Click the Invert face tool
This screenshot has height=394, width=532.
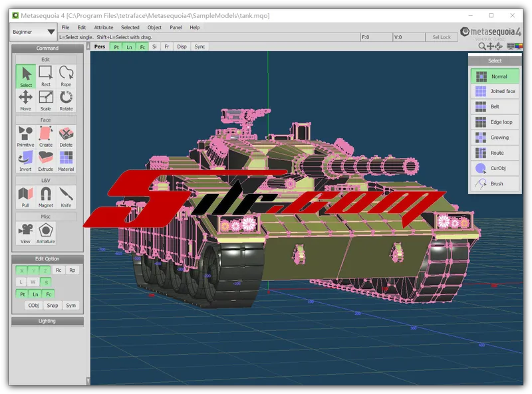[x=26, y=161]
